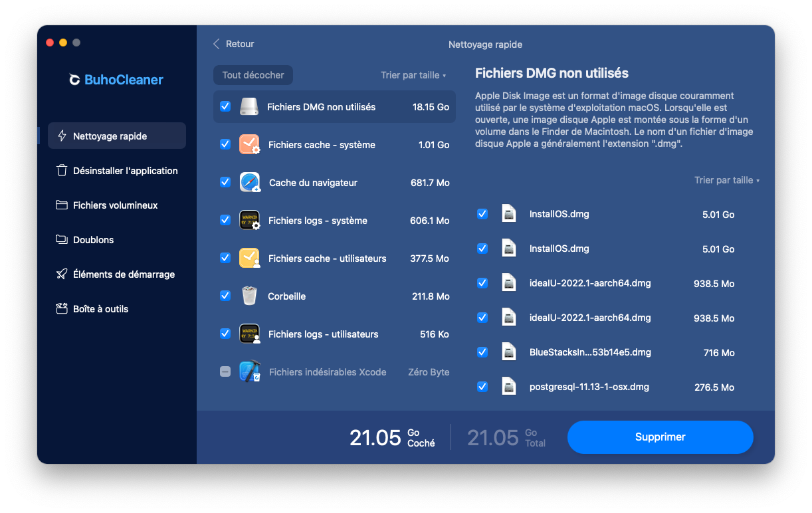Select the Fichiers cache - système 1.01 Go size
812x513 pixels.
(x=434, y=145)
